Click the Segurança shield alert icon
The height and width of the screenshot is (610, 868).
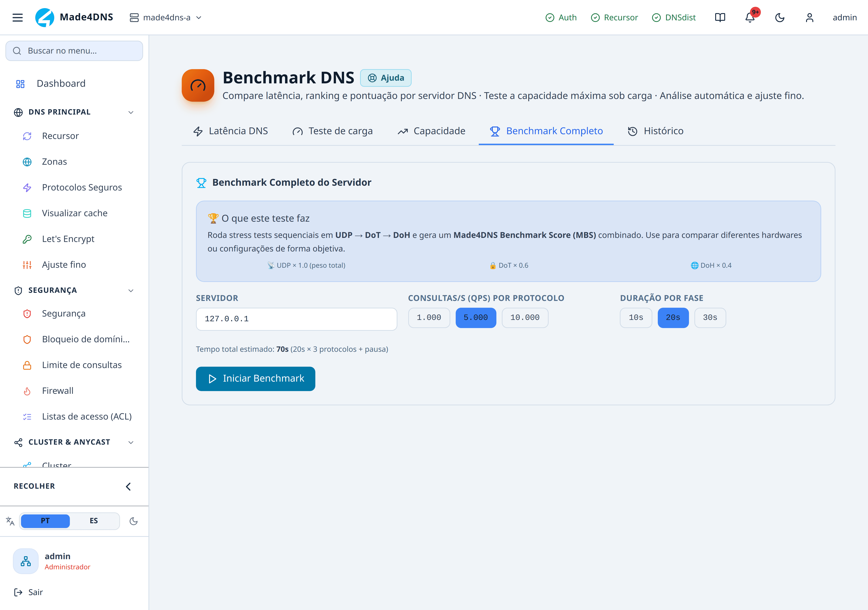(27, 314)
